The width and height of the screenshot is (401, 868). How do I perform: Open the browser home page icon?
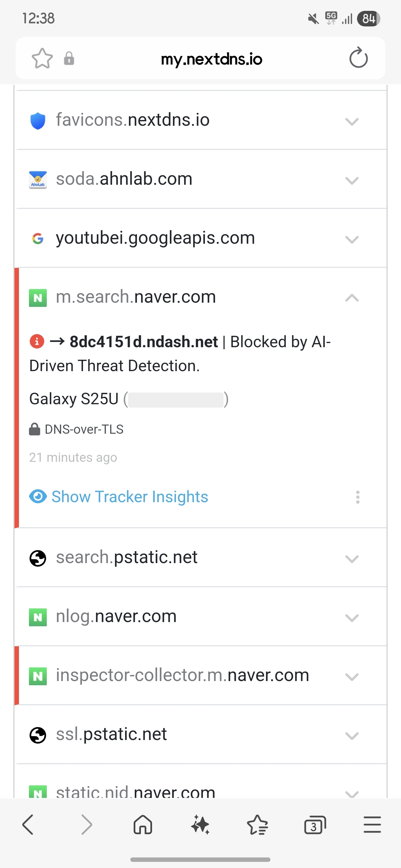143,825
